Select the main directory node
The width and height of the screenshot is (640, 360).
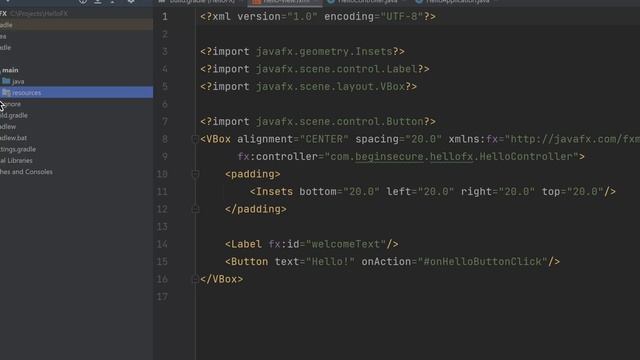point(10,70)
